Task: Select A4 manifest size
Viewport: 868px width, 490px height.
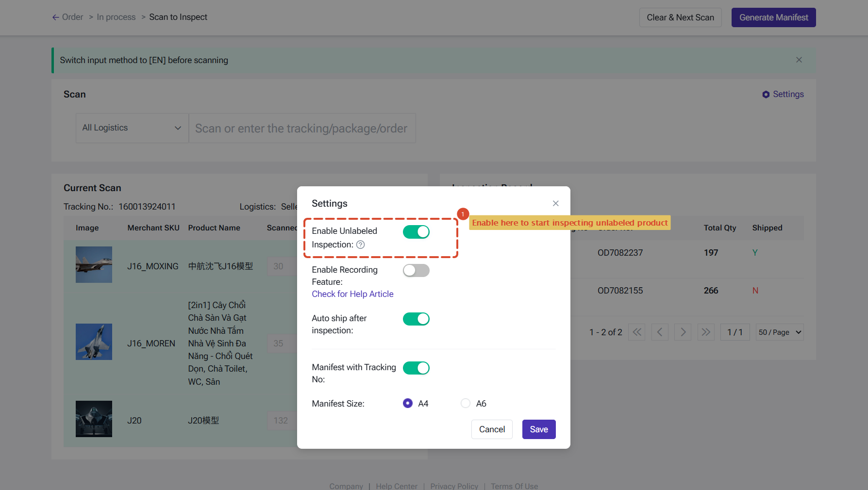Action: pyautogui.click(x=408, y=403)
